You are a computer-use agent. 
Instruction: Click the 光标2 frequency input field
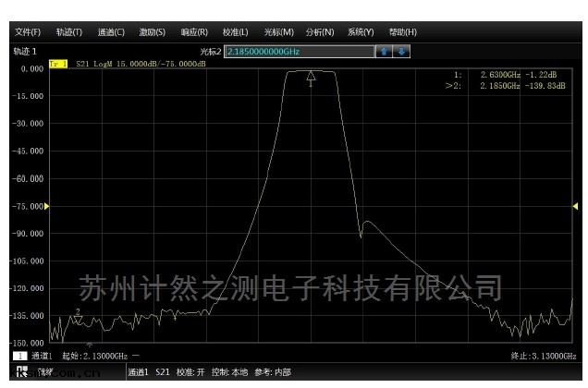(x=299, y=51)
